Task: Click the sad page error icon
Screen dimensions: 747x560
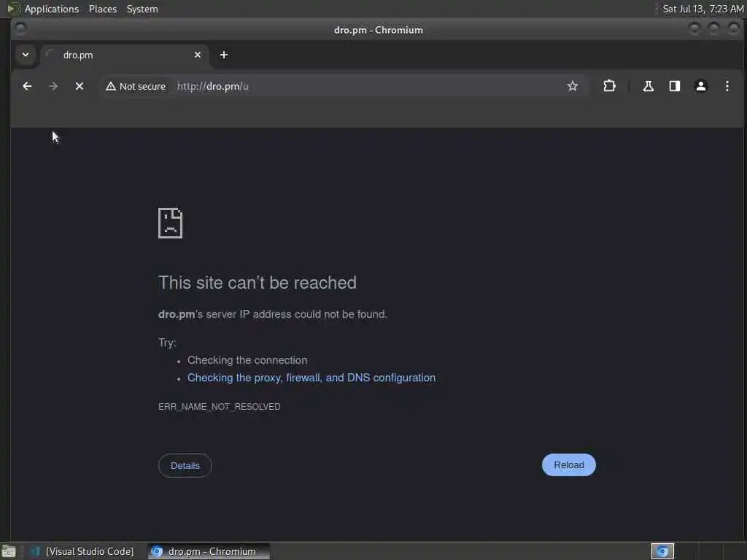Action: [x=170, y=223]
